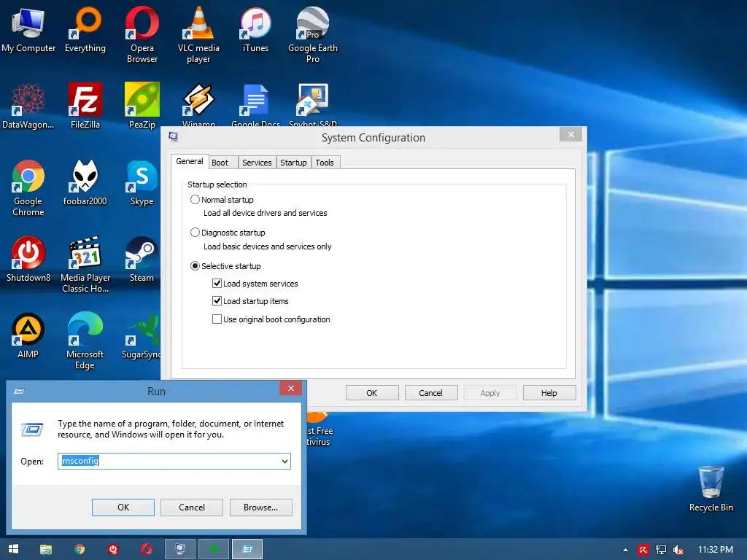Show hidden system tray icons
This screenshot has width=747, height=560.
(x=625, y=550)
